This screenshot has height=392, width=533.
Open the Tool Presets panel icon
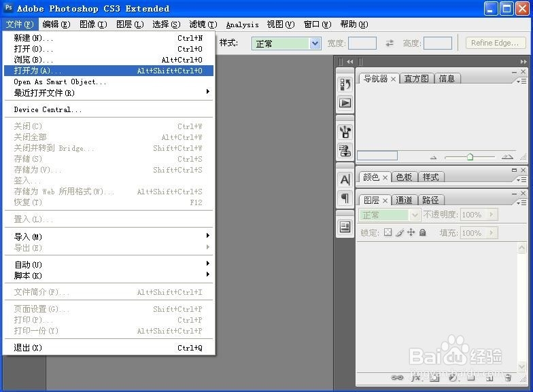click(345, 132)
